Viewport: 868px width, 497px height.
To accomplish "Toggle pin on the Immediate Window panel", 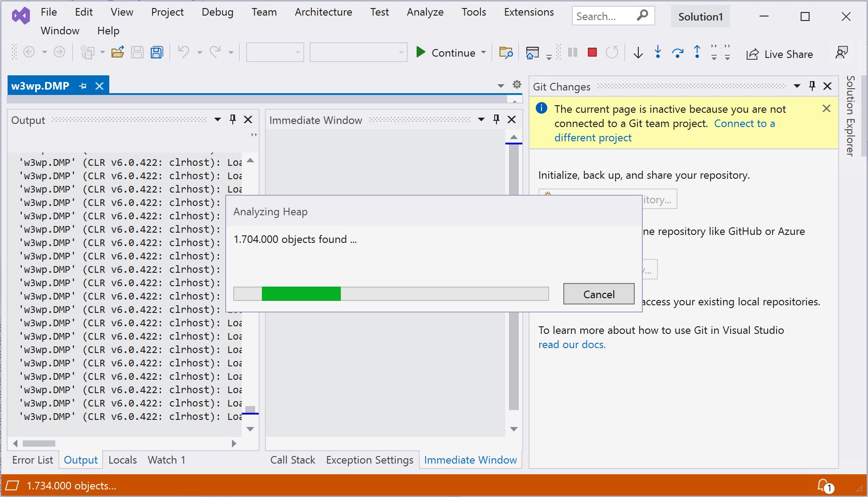I will pos(496,119).
